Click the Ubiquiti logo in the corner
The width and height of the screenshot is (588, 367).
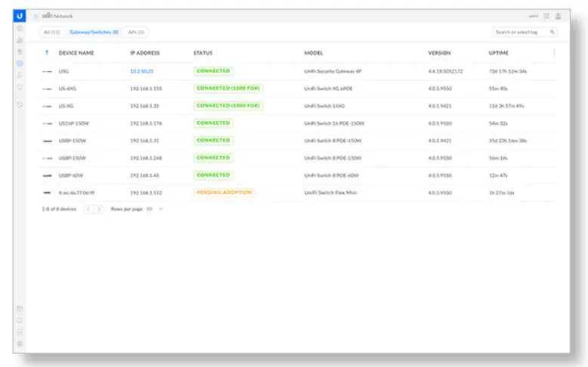click(20, 16)
